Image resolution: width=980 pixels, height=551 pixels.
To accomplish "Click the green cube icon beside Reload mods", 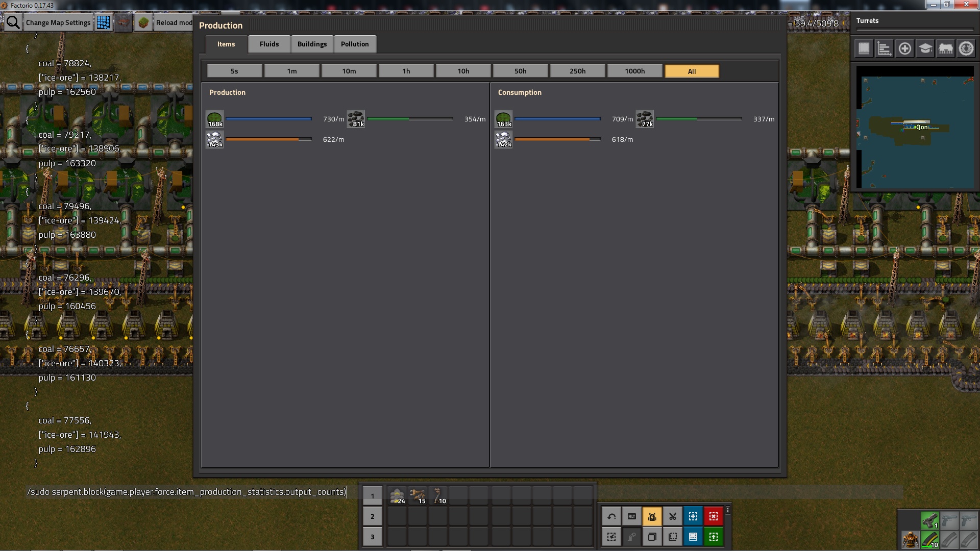I will coord(144,22).
